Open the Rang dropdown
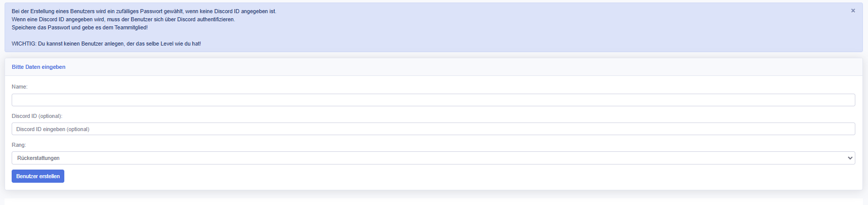Screen dimensions: 868x205 tap(433, 158)
